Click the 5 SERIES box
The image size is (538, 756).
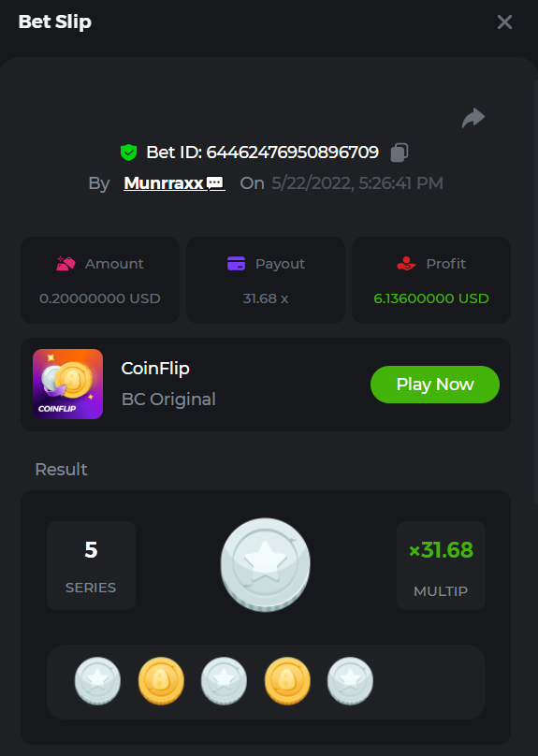[x=91, y=565]
